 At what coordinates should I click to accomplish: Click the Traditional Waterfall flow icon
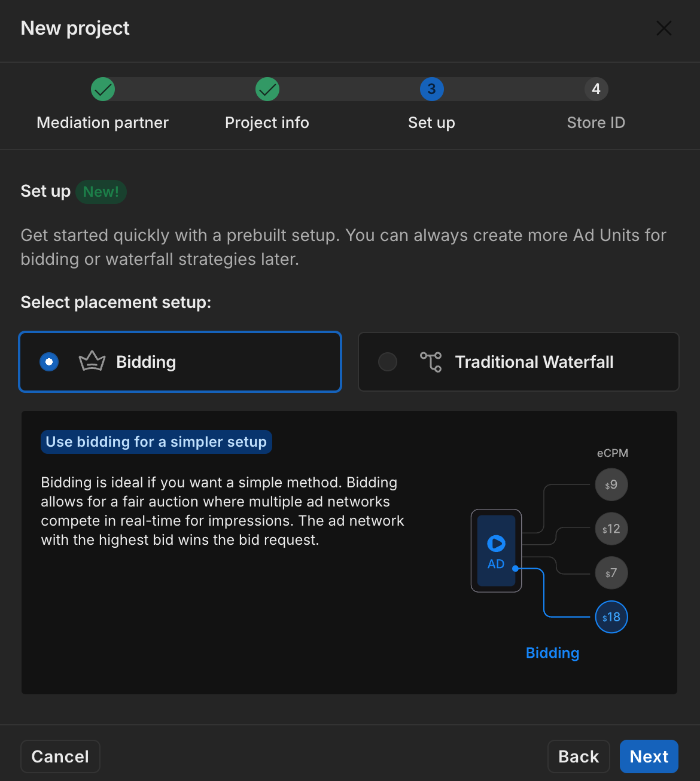(x=431, y=362)
